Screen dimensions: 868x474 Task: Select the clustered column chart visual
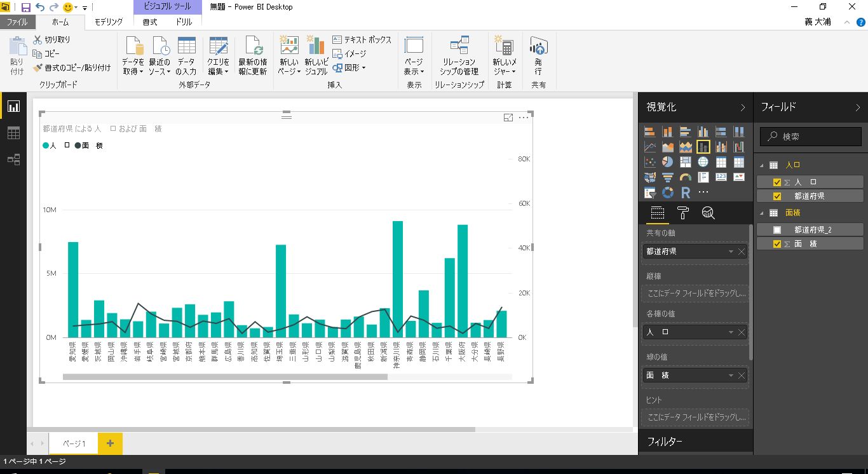[703, 132]
